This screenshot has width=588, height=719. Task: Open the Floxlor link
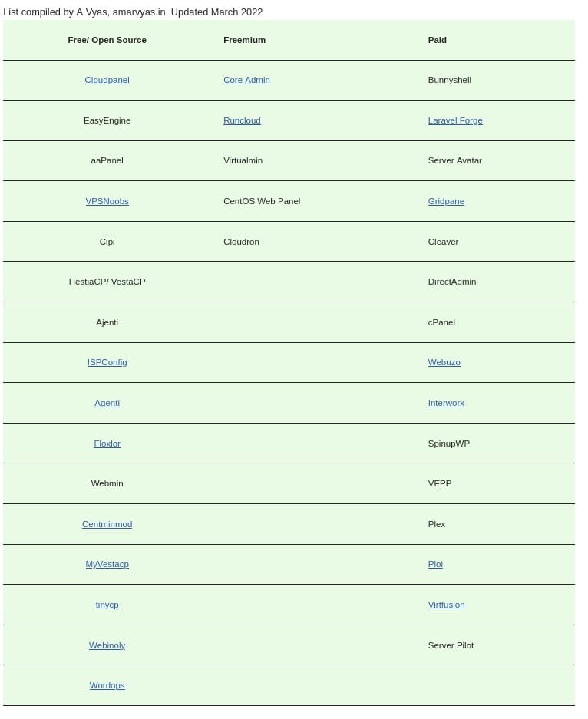[107, 444]
